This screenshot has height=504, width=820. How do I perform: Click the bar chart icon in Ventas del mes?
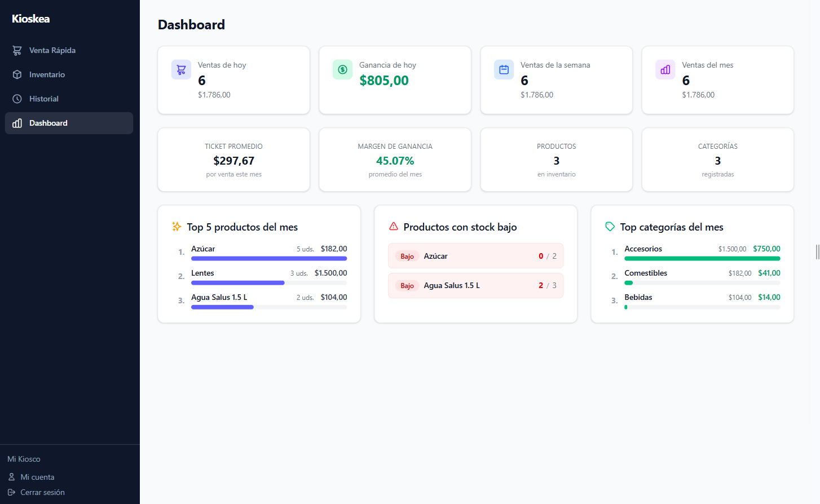click(x=665, y=70)
